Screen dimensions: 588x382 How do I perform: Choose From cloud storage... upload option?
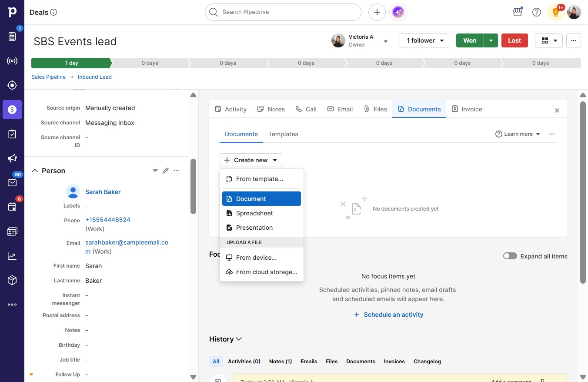point(261,272)
